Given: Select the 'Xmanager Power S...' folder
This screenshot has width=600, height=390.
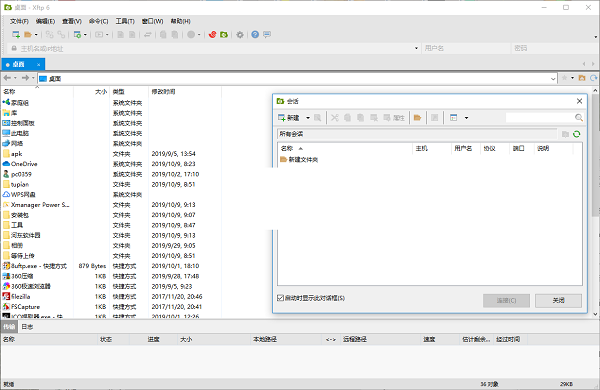Looking at the screenshot, I should (36, 205).
